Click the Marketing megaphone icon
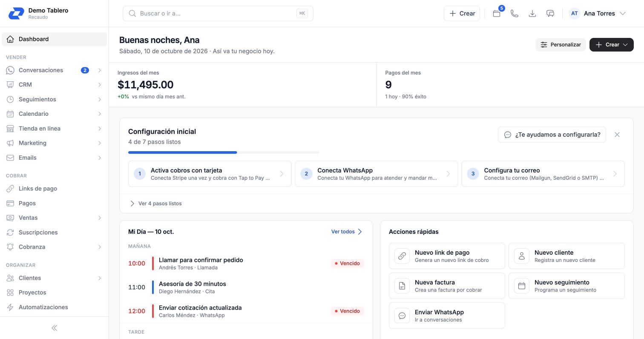 10,143
